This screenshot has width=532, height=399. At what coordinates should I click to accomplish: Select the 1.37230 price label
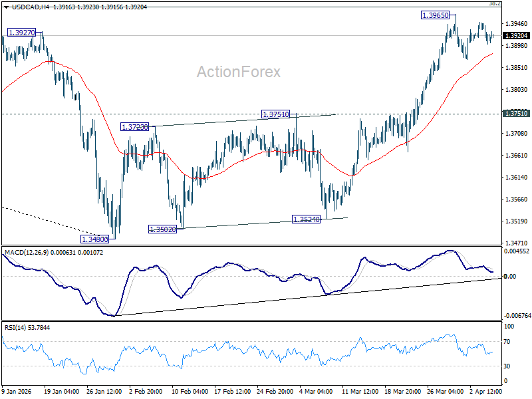135,127
